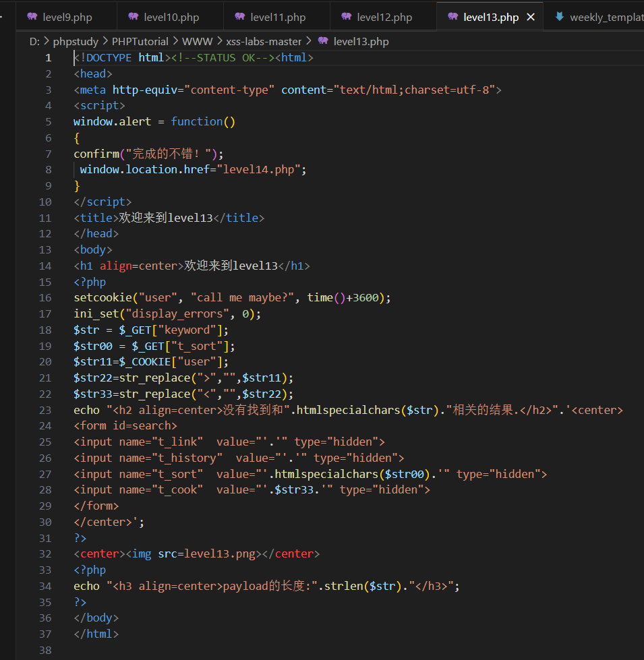This screenshot has height=660, width=644.
Task: Expand the chevron after PHPTutorial breadcrumb
Action: click(175, 41)
